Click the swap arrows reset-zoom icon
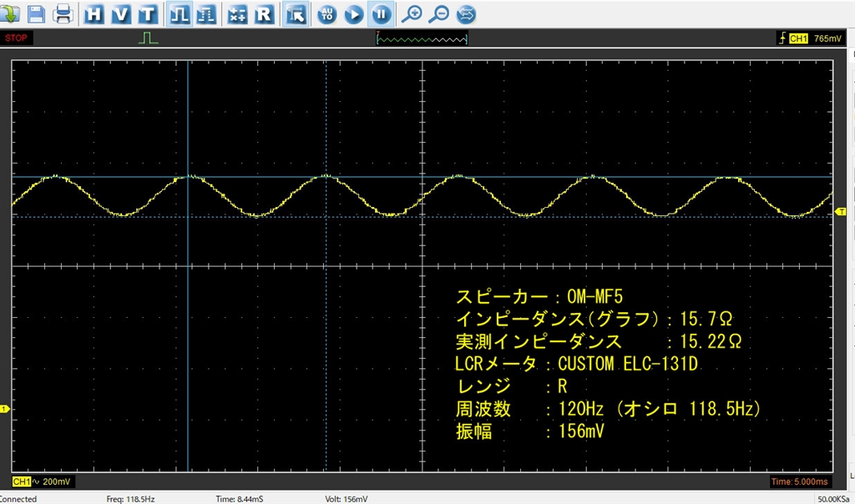This screenshot has height=504, width=855. click(x=466, y=14)
